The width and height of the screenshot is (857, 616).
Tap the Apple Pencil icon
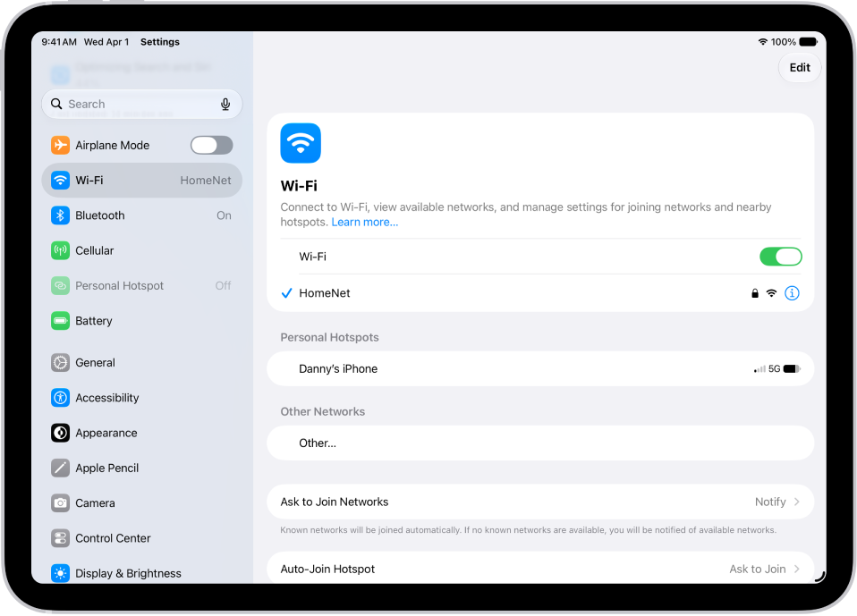click(60, 468)
